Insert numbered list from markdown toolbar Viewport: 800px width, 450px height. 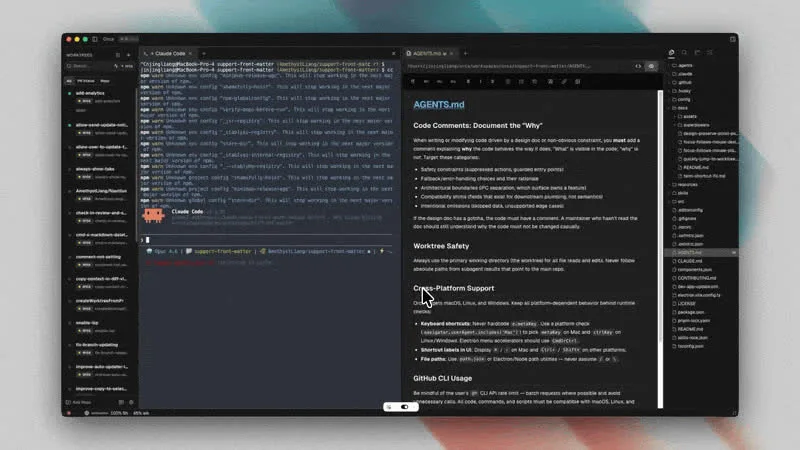521,82
